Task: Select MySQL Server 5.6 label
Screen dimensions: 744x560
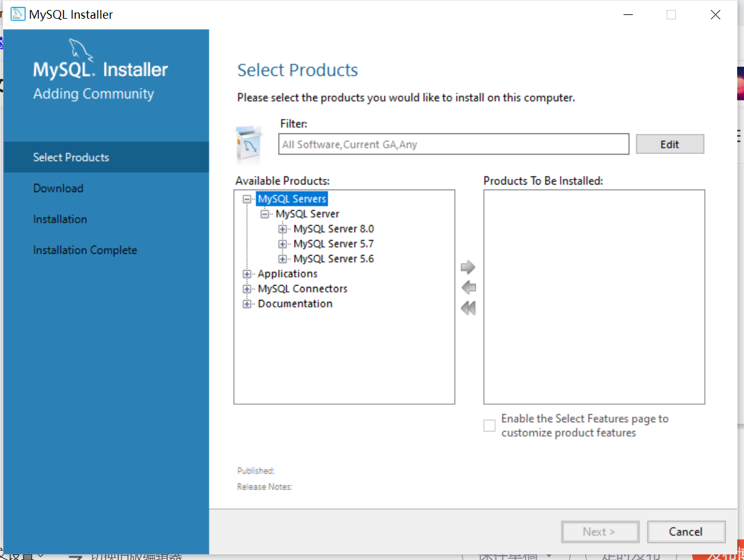Action: tap(333, 259)
